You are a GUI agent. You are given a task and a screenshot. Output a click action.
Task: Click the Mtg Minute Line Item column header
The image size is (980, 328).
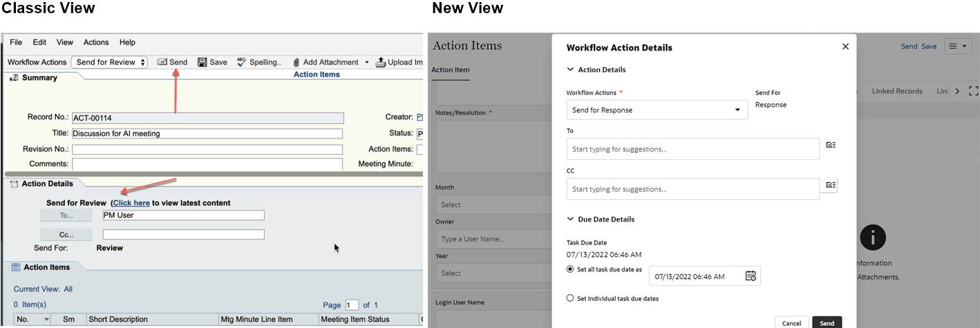pos(268,320)
